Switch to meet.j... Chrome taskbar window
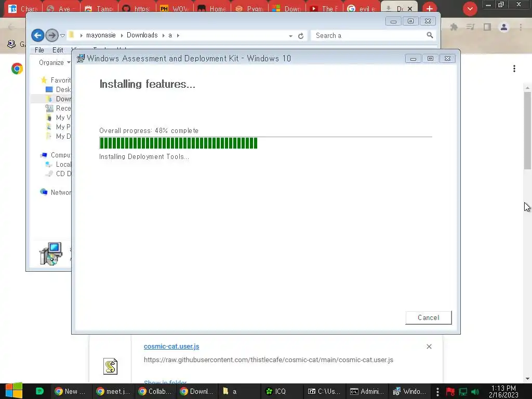The width and height of the screenshot is (532, 399). point(113,391)
